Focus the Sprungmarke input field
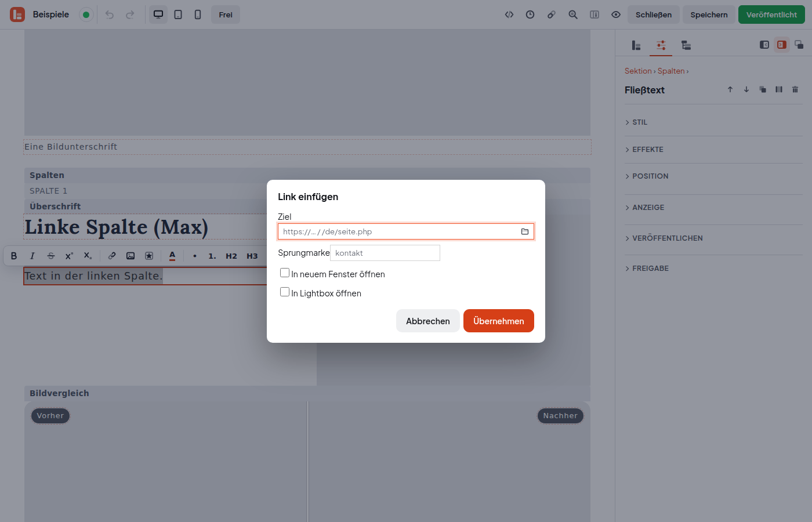The image size is (812, 522). coord(385,253)
